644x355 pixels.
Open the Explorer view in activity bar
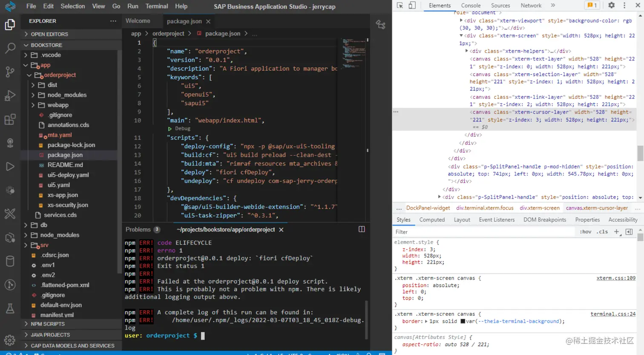pos(10,25)
